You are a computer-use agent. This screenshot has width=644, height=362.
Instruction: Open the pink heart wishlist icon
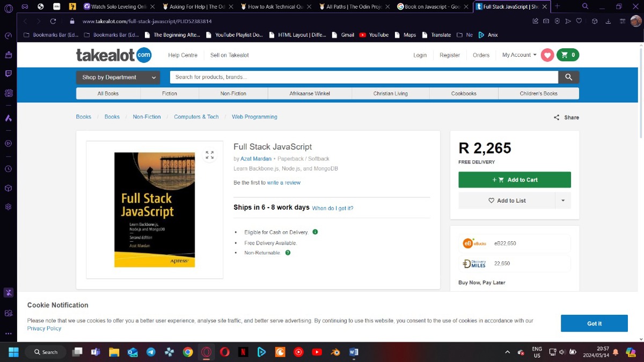pyautogui.click(x=547, y=55)
